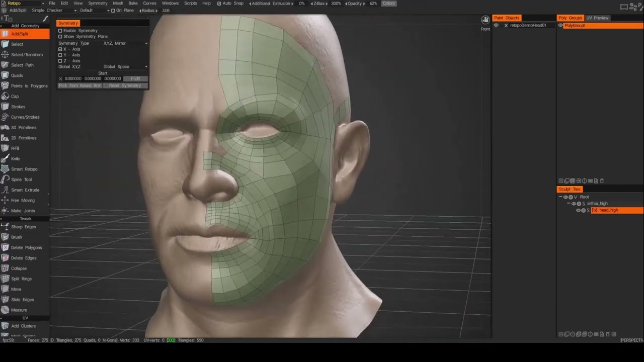
Task: Click the Pick from Bound Box button
Action: click(80, 85)
